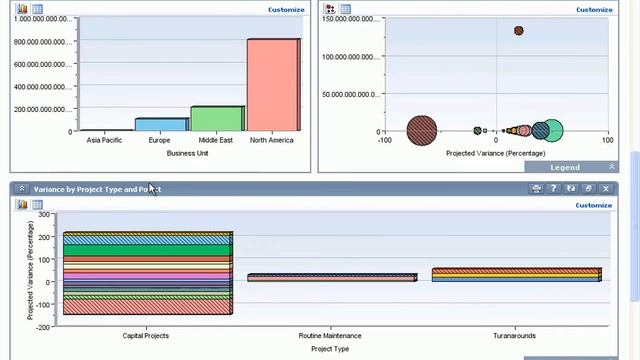Click the 'Turnarounds' axis label
This screenshot has height=360, width=640.
[514, 336]
